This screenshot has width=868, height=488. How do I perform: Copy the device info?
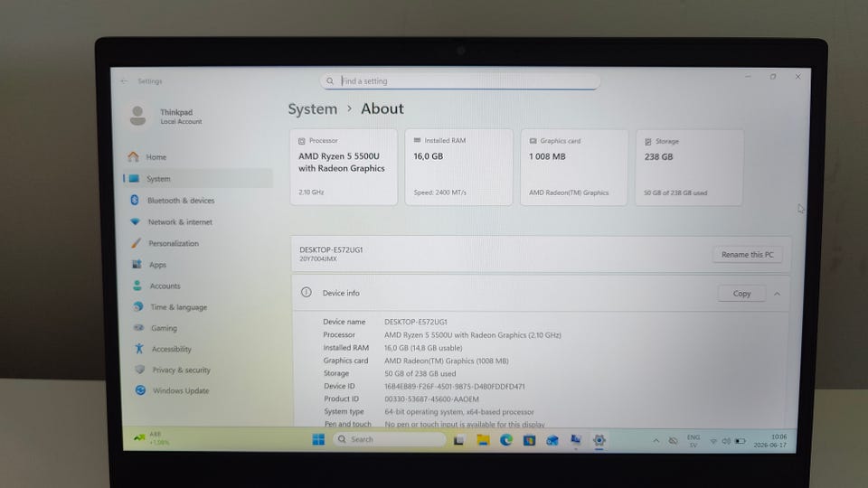[741, 294]
